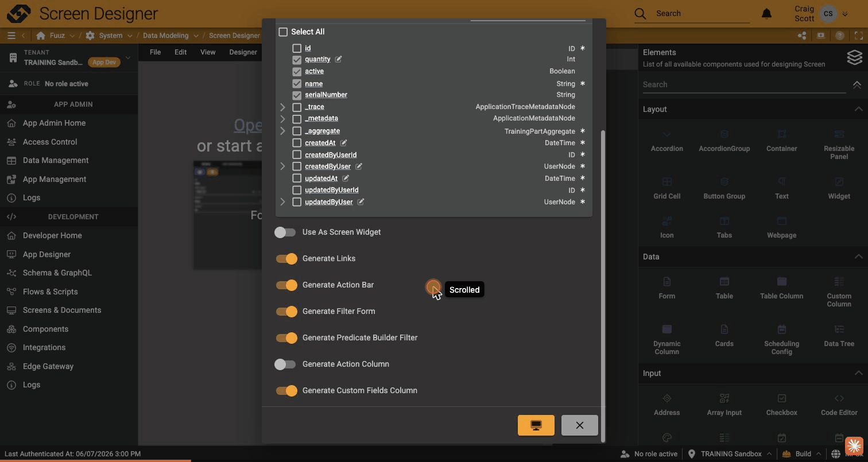868x462 pixels.
Task: Select the Resizable Panel element
Action: (x=839, y=144)
